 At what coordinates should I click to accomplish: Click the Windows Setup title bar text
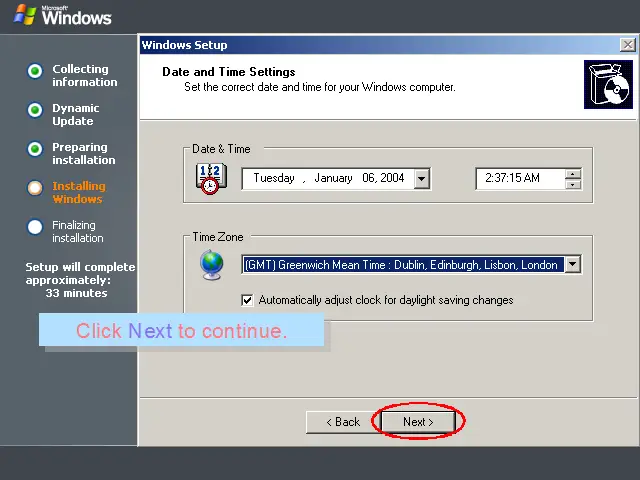[x=184, y=45]
